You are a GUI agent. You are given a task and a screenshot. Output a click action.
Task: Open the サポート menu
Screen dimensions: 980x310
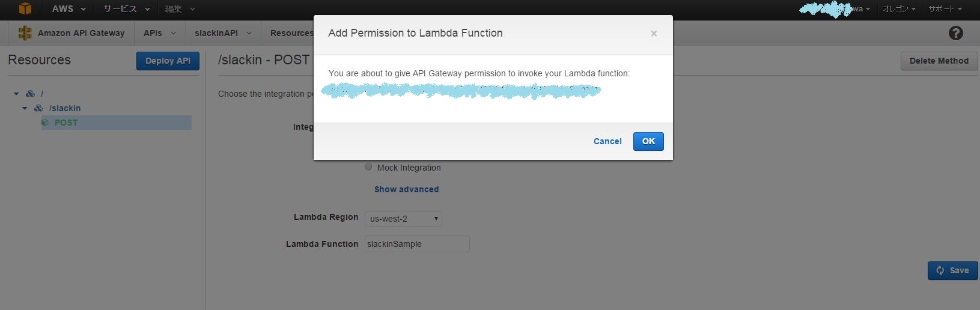(945, 9)
